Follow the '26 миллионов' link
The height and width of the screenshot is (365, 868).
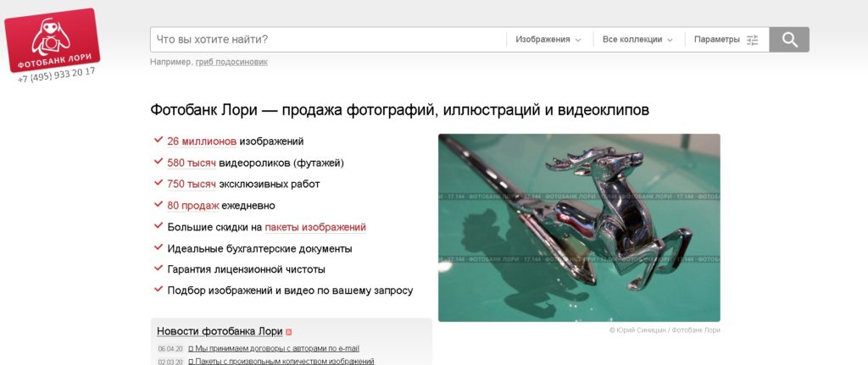(202, 141)
